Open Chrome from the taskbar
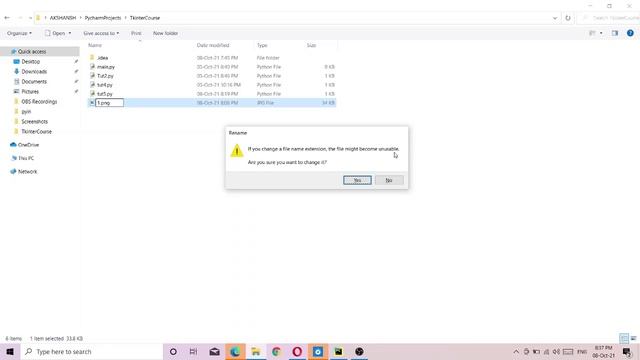This screenshot has width=640, height=360. click(x=276, y=351)
